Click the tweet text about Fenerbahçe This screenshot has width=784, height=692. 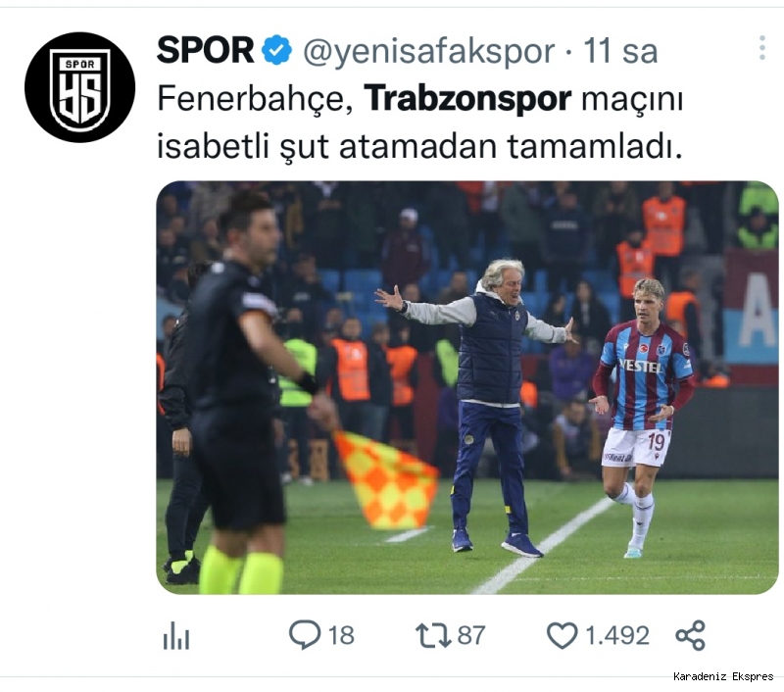point(420,123)
